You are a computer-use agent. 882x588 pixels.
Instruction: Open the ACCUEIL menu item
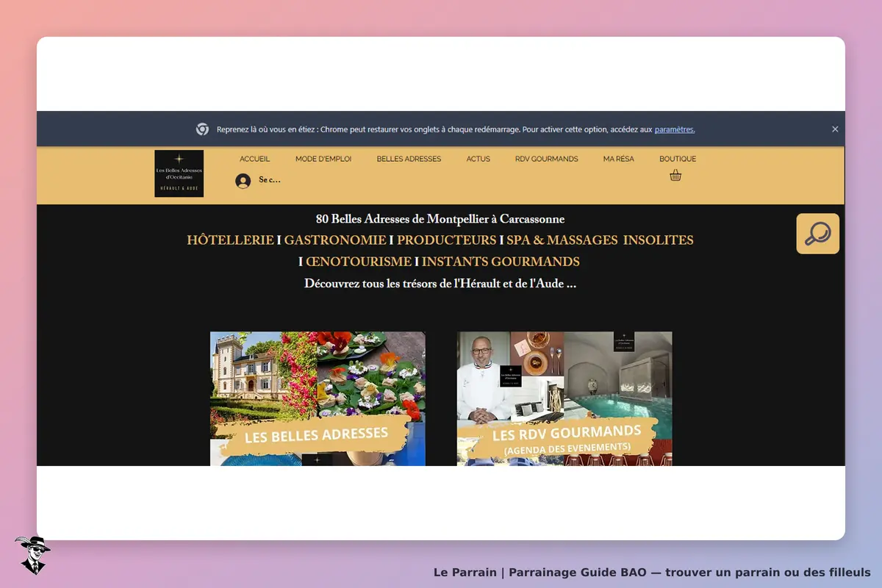255,159
